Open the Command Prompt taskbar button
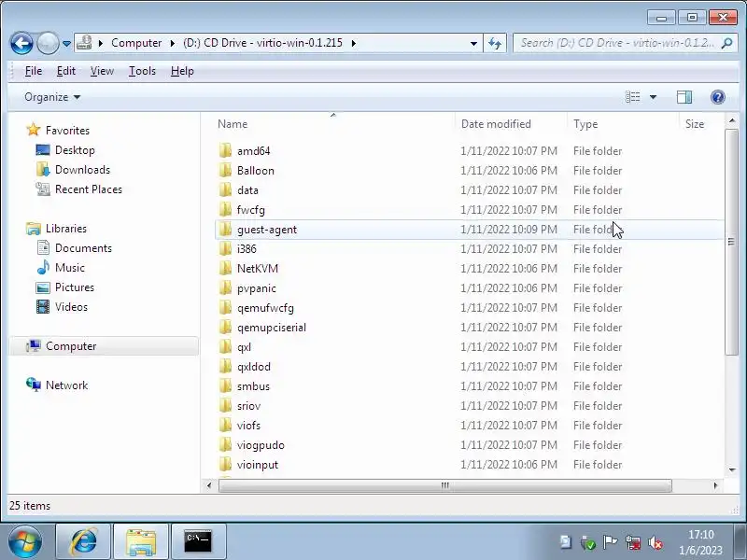The width and height of the screenshot is (747, 560). click(x=198, y=541)
